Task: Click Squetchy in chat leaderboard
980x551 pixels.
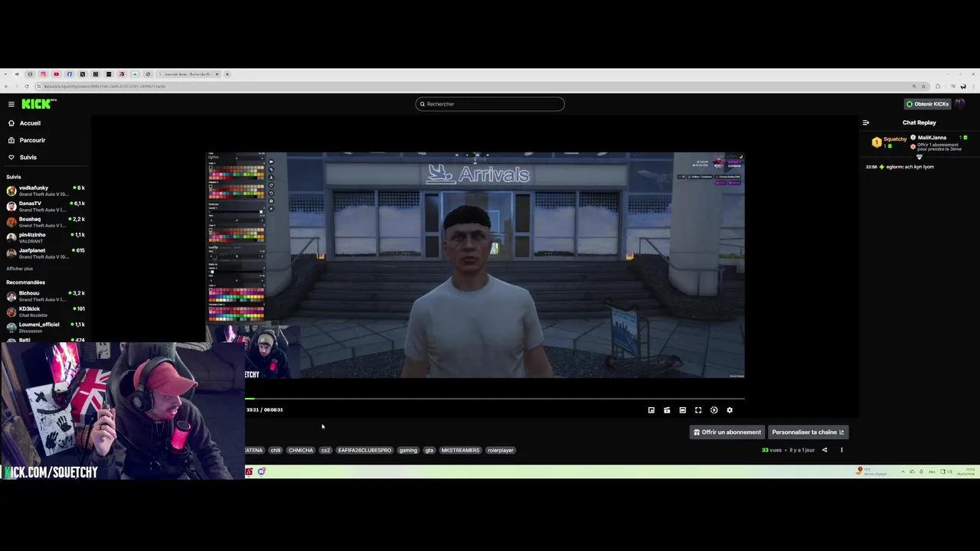Action: [895, 139]
